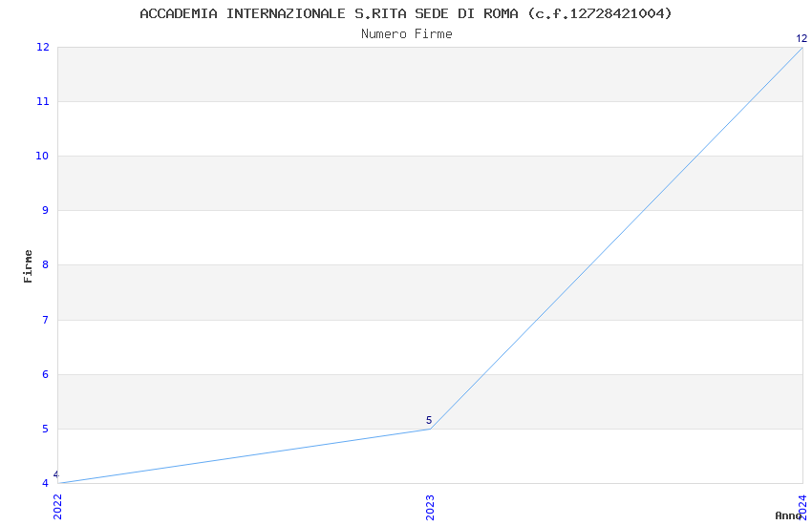Click y-axis tick label 10
Viewport: 812px width, 525px height.
[42, 156]
